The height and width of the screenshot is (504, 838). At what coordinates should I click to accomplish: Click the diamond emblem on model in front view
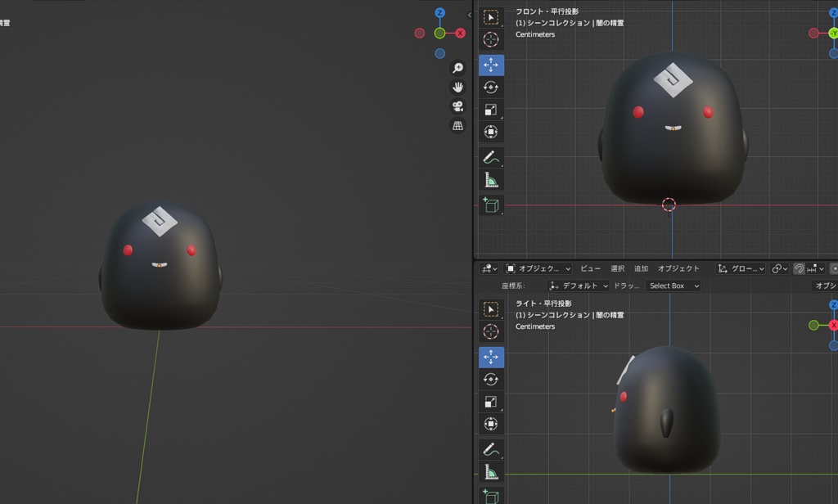[x=673, y=79]
